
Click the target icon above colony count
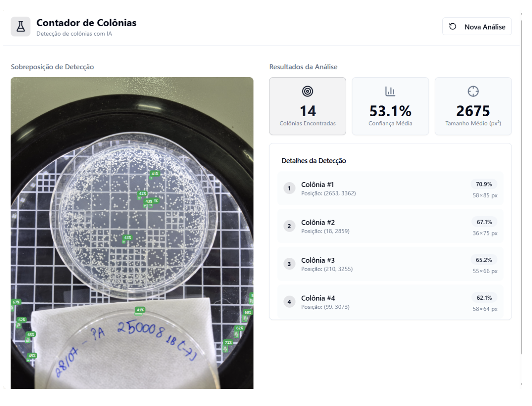(x=308, y=91)
